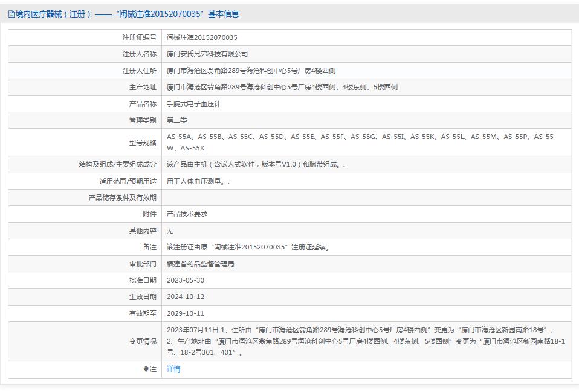This screenshot has height=392, width=579.
Task: Click the 审批部门 label
Action: (143, 264)
